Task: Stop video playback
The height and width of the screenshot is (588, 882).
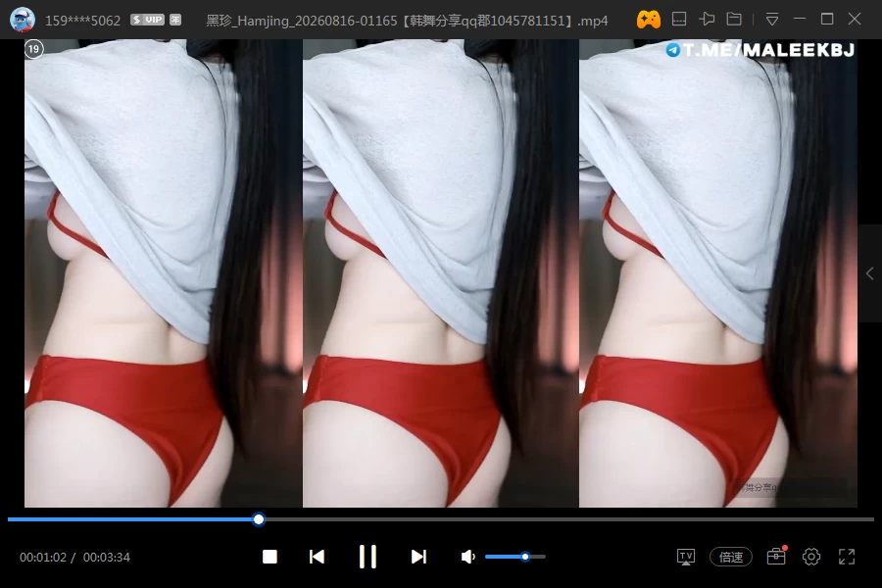Action: click(x=270, y=557)
